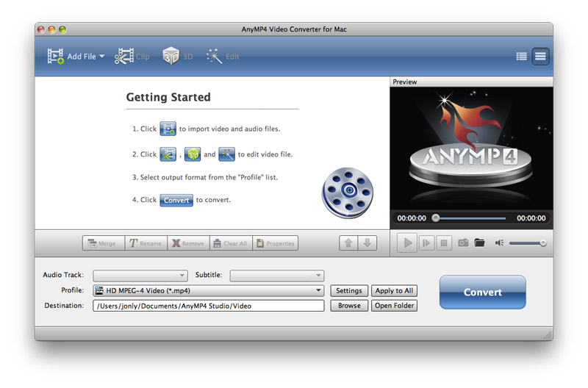This screenshot has height=388, width=588.
Task: Click the Merge button
Action: (x=104, y=243)
